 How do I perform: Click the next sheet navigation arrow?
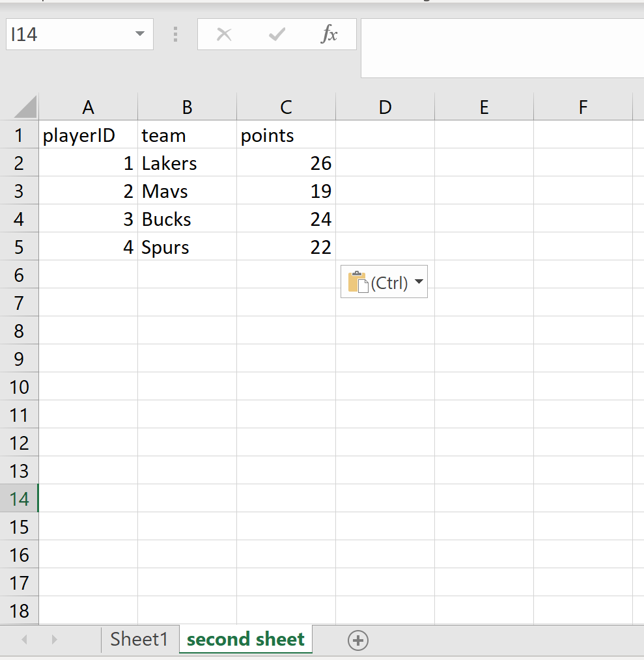[54, 640]
